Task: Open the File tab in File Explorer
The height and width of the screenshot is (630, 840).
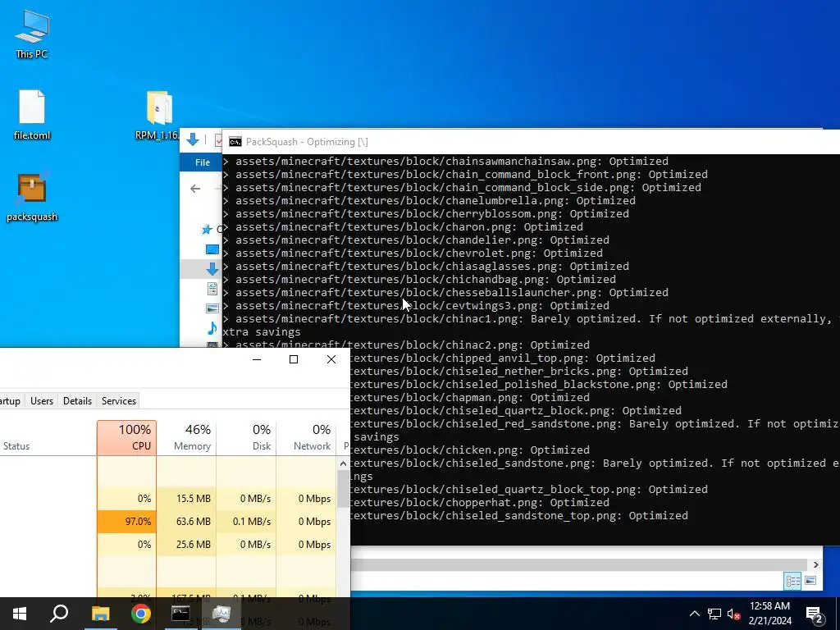Action: 202,162
